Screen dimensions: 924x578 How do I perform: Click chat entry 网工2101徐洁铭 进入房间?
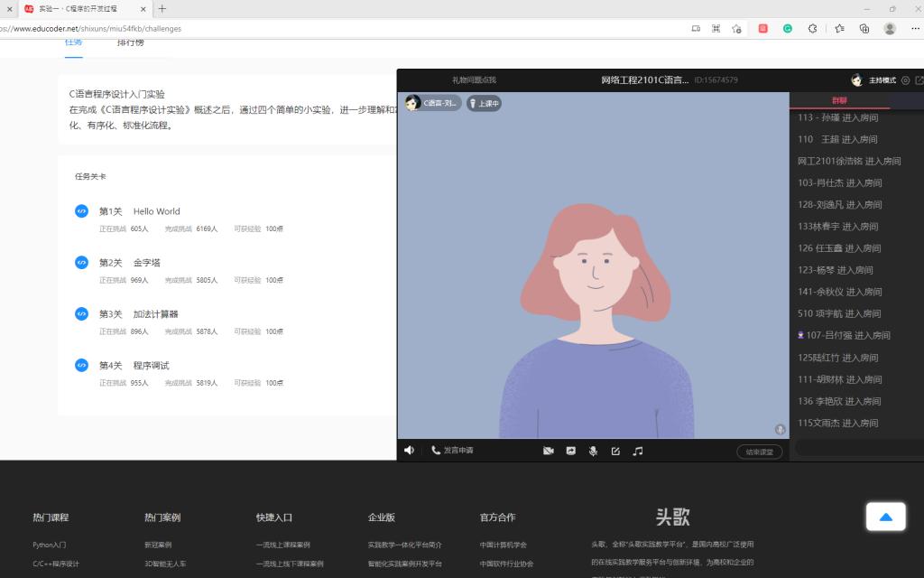coord(849,161)
